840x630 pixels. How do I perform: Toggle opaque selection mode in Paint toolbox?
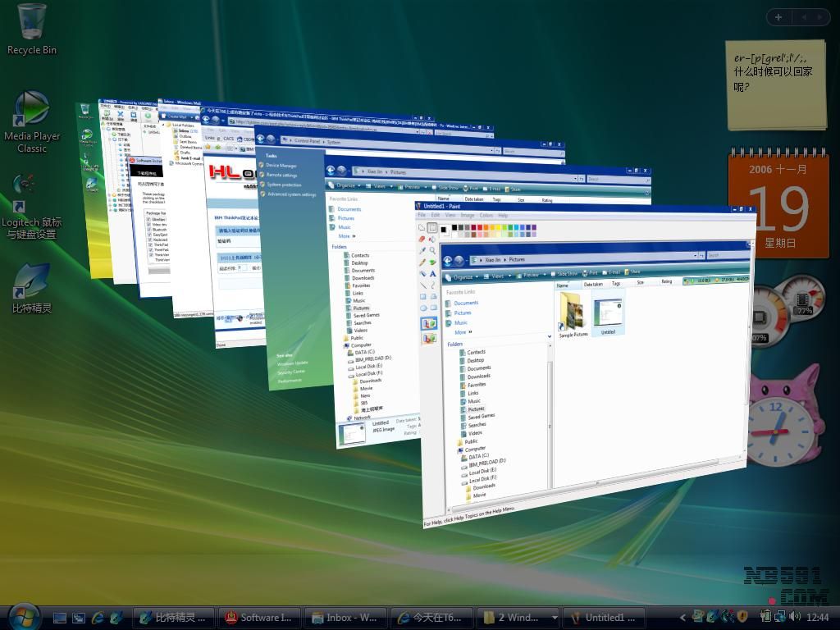click(x=429, y=323)
